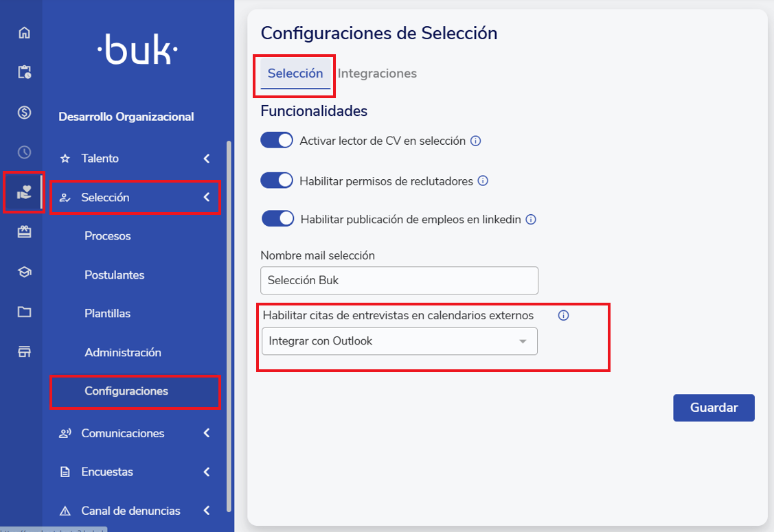Click the Nombre mail selección text field

(x=399, y=281)
